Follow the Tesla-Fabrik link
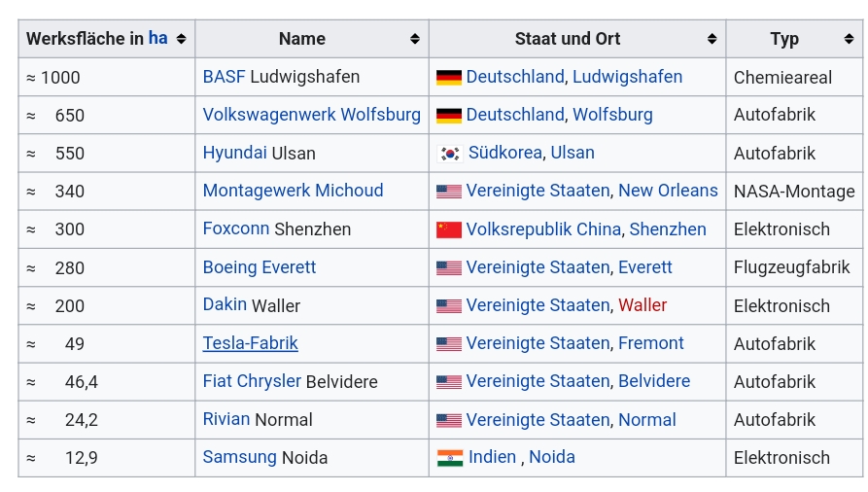This screenshot has width=868, height=492. pos(250,343)
